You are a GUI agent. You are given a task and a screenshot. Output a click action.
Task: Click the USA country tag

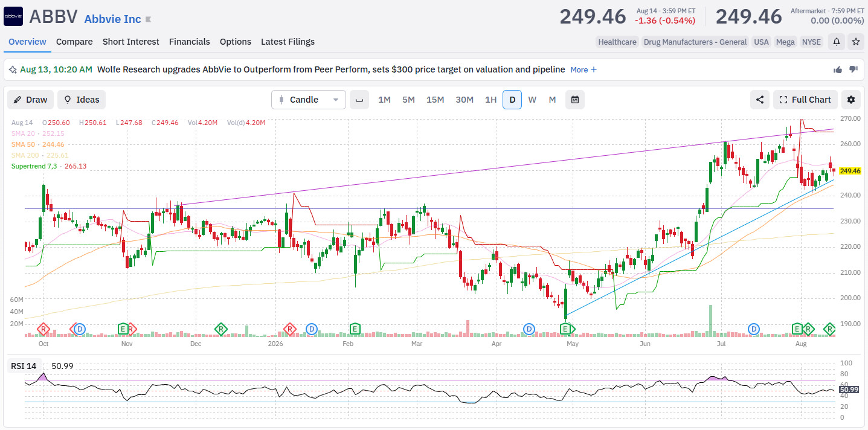[x=762, y=42]
